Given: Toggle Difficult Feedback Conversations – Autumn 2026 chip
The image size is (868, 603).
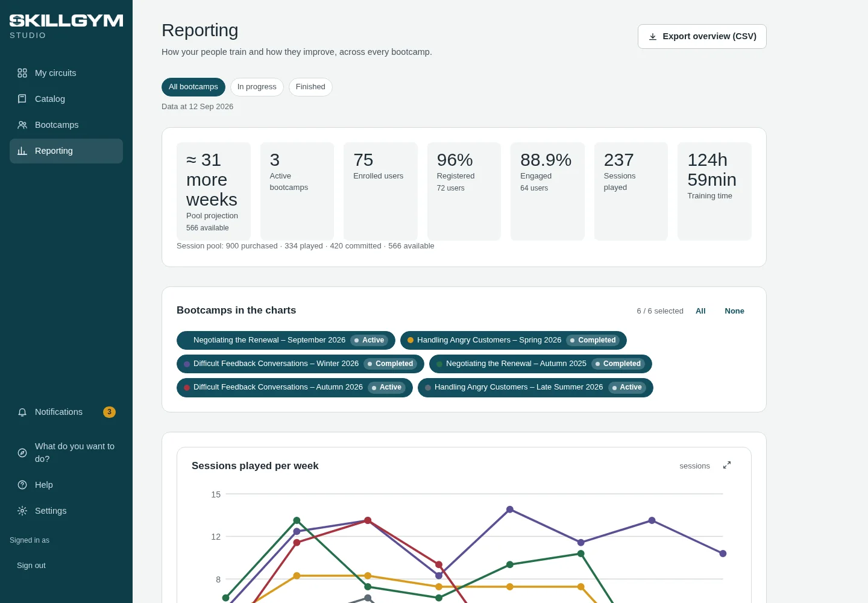Looking at the screenshot, I should pyautogui.click(x=295, y=387).
